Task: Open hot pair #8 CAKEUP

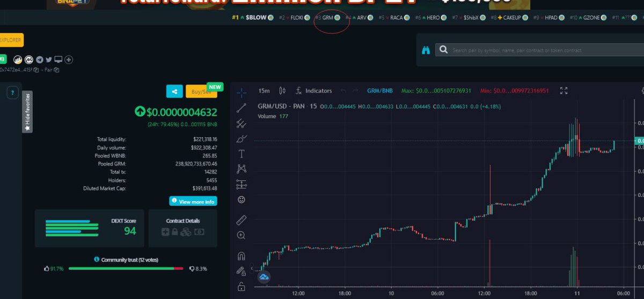Action: point(509,18)
